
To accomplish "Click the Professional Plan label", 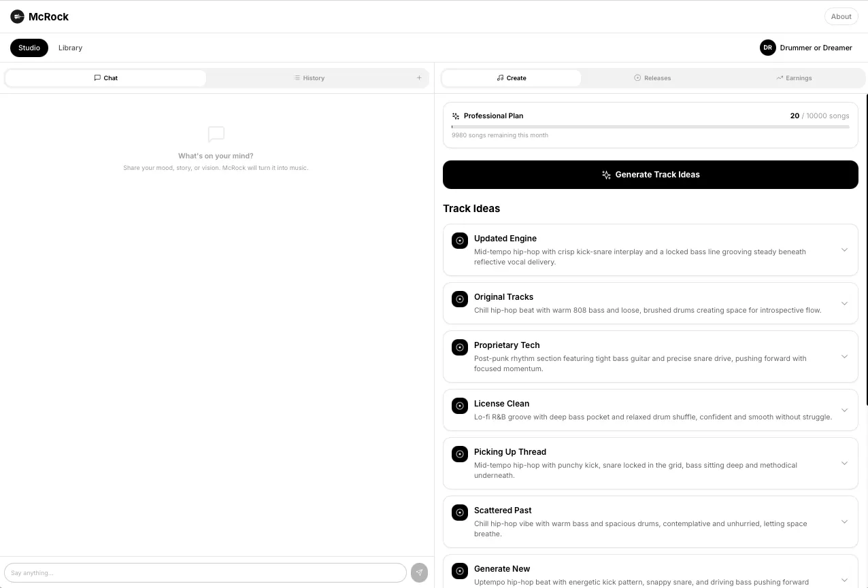I will [x=493, y=116].
